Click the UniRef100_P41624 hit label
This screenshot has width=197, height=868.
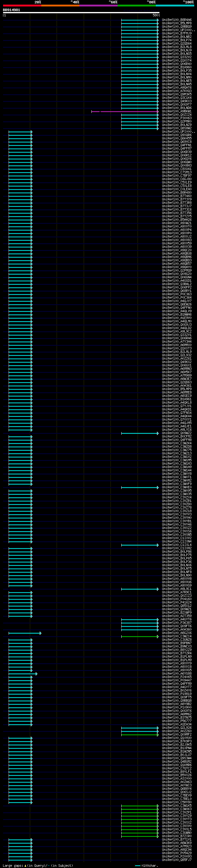pyautogui.click(x=177, y=603)
